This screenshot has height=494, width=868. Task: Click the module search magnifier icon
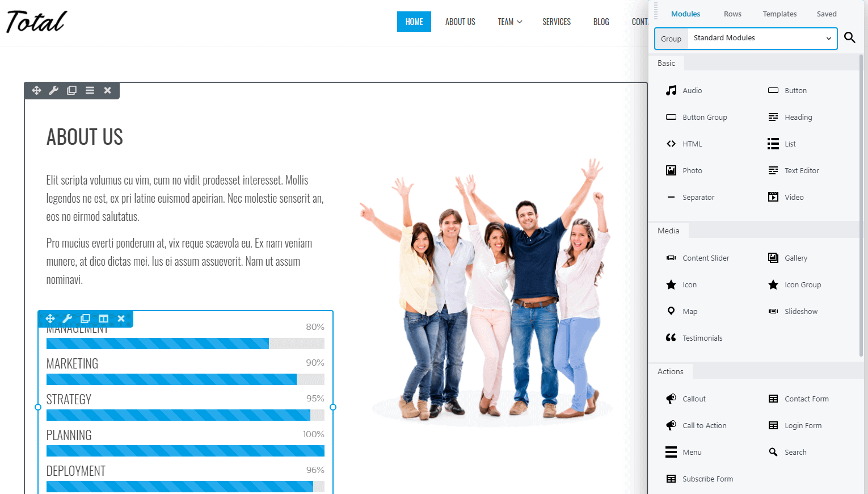[x=849, y=37]
